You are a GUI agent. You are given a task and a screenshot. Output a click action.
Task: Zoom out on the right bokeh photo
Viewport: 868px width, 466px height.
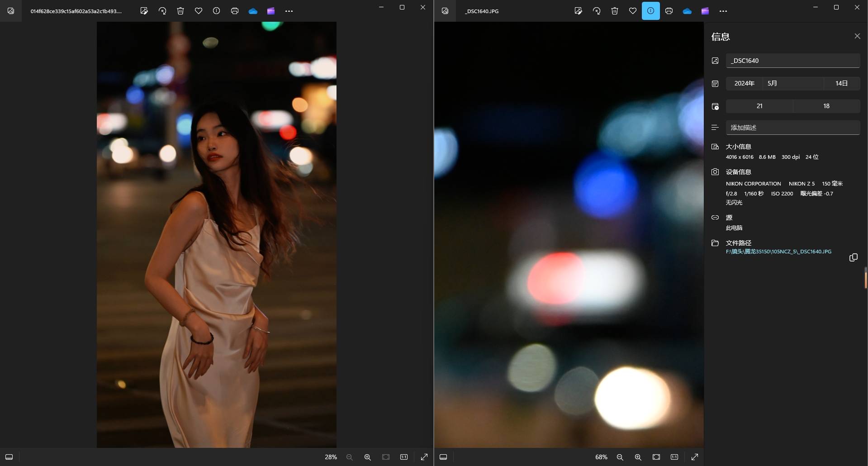point(620,457)
